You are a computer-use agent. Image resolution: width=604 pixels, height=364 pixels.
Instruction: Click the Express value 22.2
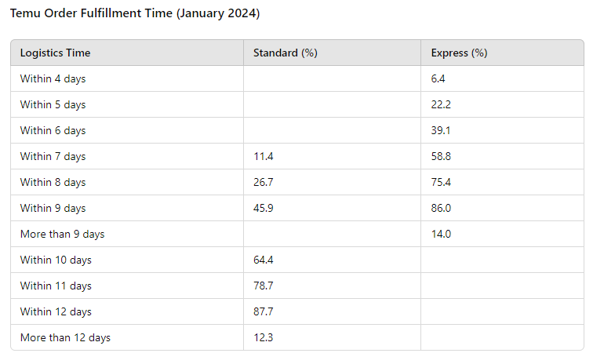[441, 105]
